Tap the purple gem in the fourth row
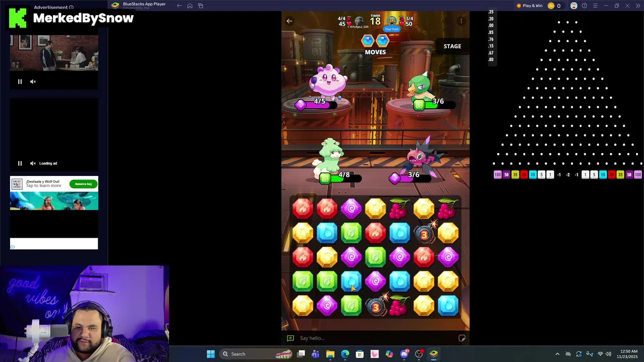The width and height of the screenshot is (644, 362). 375,282
